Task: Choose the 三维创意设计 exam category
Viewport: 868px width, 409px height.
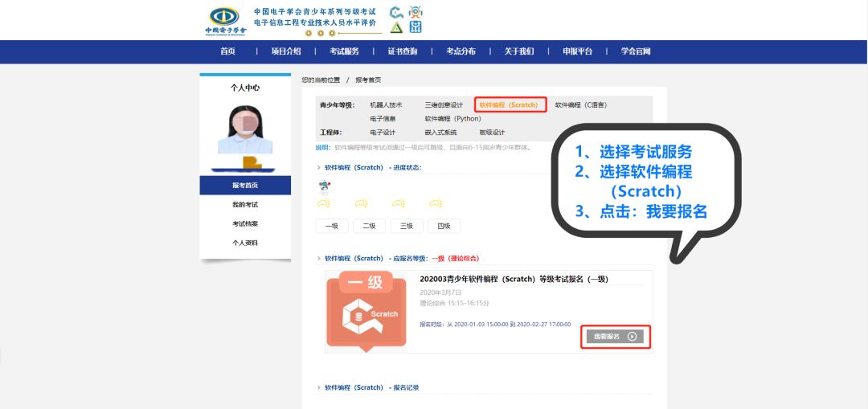Action: [444, 104]
